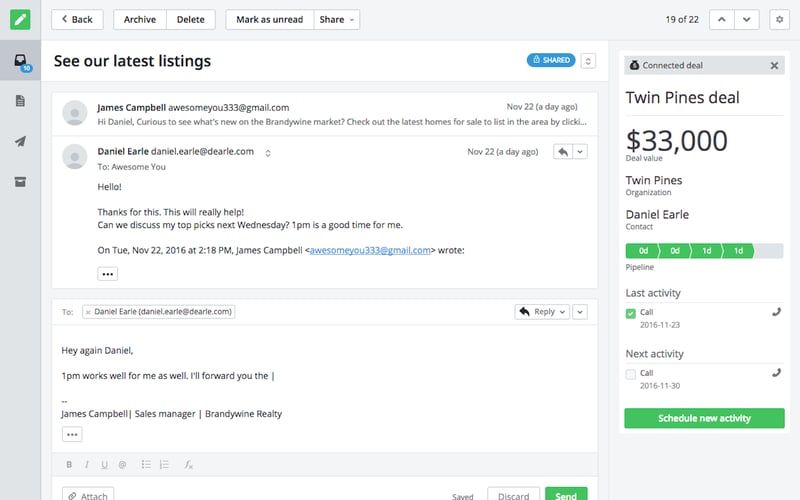The width and height of the screenshot is (800, 500).
Task: Open the inbox icon with badge 10
Action: point(20,61)
